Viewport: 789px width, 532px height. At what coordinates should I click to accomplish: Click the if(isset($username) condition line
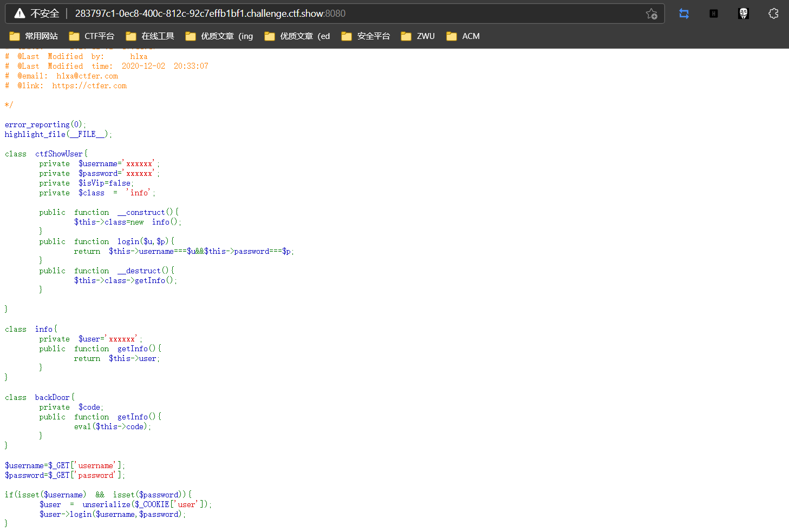click(x=98, y=495)
